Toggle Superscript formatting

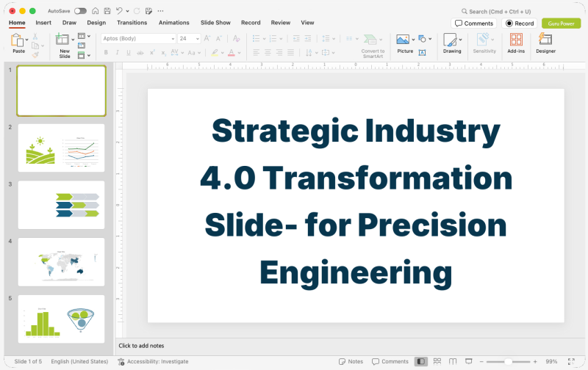[152, 53]
